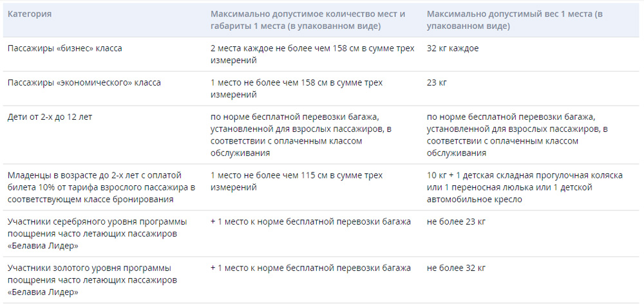Select the 'Участники золотого уровня' row label

[93, 281]
